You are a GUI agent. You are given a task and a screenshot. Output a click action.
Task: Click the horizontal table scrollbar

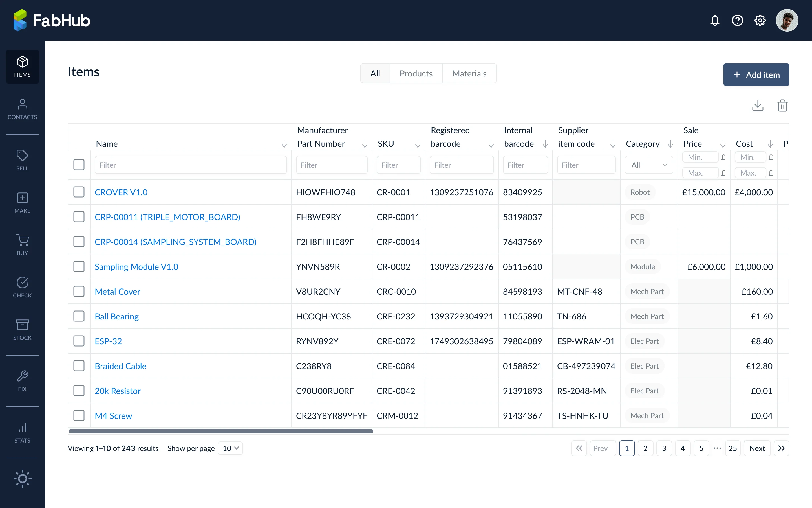click(x=221, y=431)
